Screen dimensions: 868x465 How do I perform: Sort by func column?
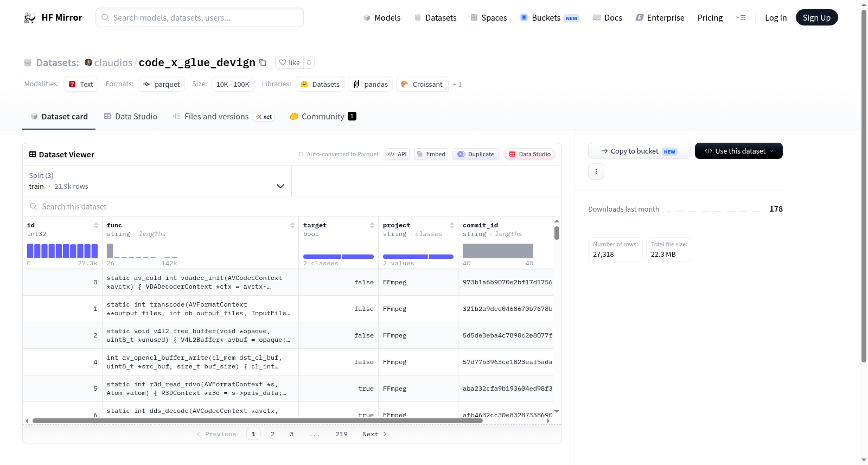click(x=292, y=225)
